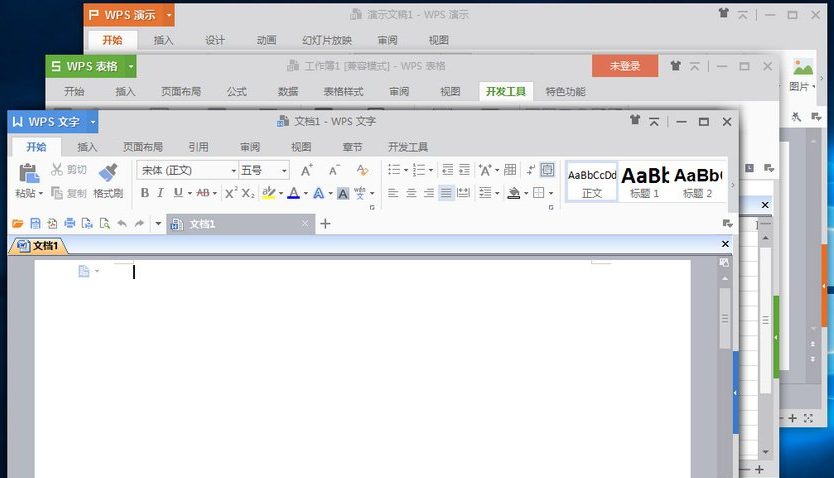The width and height of the screenshot is (834, 478).
Task: Click the font color A button
Action: 293,193
